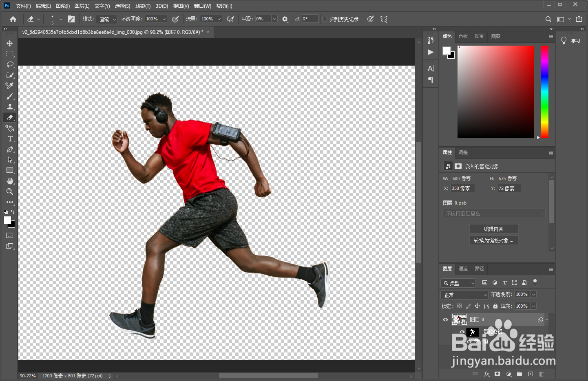Image resolution: width=588 pixels, height=381 pixels.
Task: Toggle Erase to History checkbox
Action: [325, 19]
